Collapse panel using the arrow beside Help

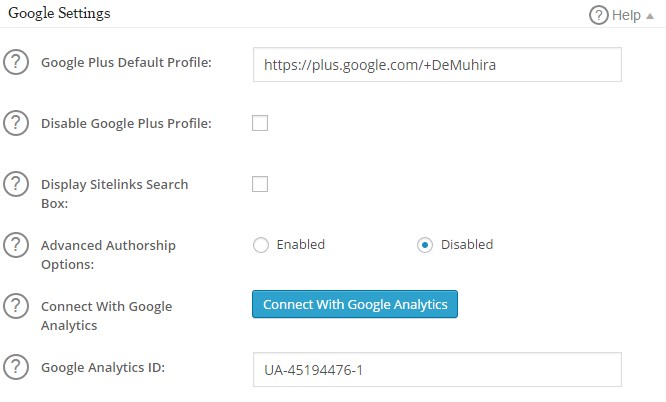649,16
